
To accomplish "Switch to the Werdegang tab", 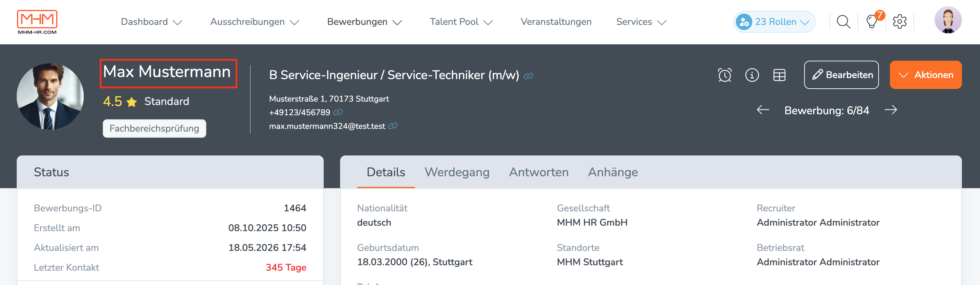I will click(x=457, y=172).
